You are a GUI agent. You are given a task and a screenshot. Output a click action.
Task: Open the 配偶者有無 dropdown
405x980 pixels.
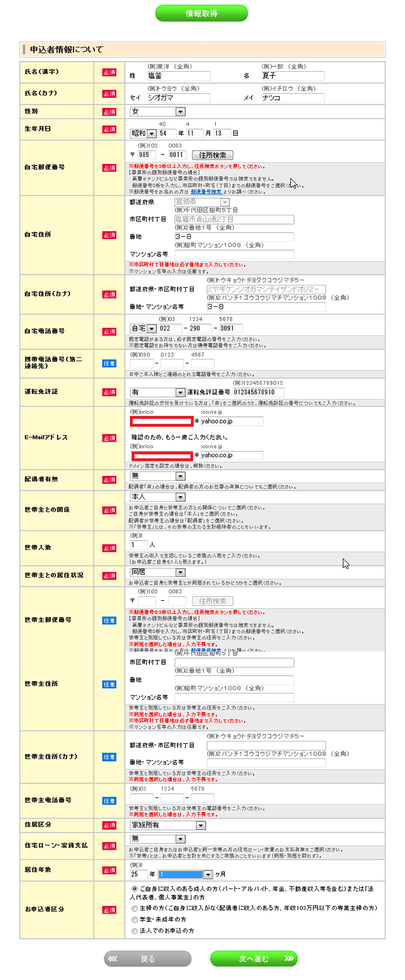coord(157,476)
